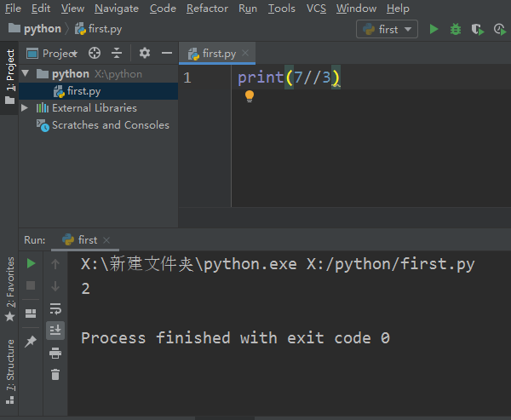Close the 'first' Run tab

[108, 240]
